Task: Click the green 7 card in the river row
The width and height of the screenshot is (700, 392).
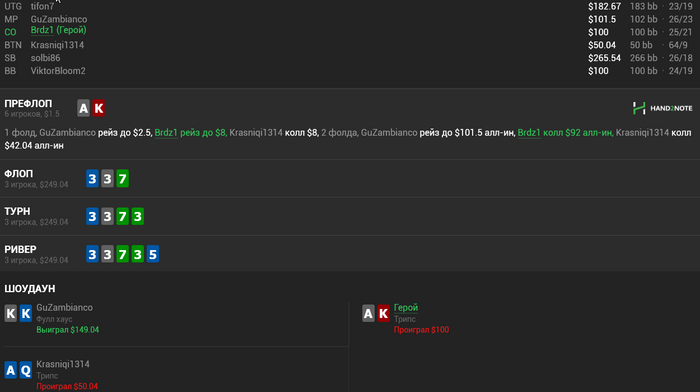Action: (122, 254)
